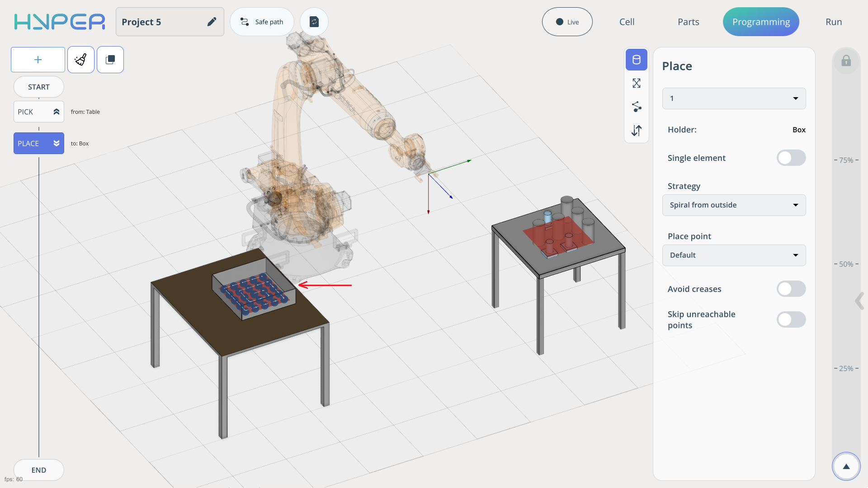Switch to the Cell tab
868x488 pixels.
(627, 22)
